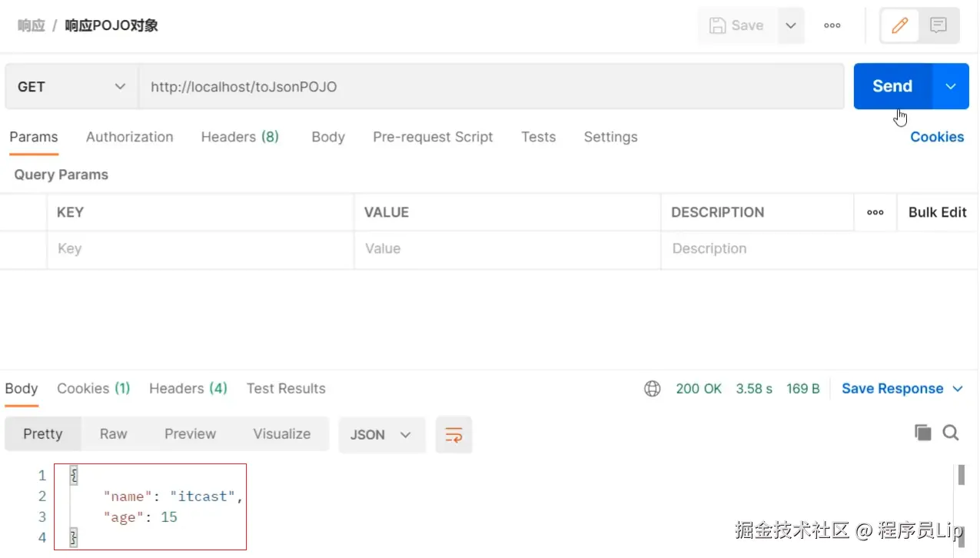The height and width of the screenshot is (558, 980).
Task: Click the Value input cell
Action: pos(507,249)
